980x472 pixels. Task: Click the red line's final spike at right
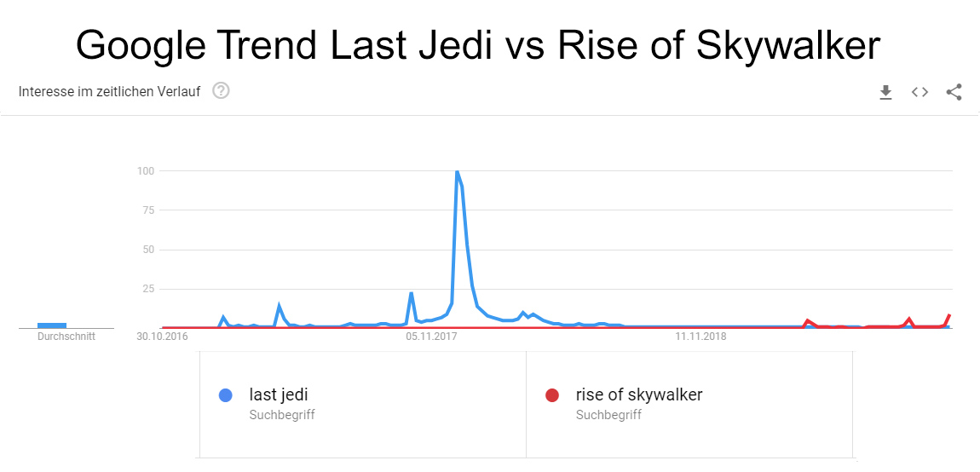pyautogui.click(x=948, y=316)
